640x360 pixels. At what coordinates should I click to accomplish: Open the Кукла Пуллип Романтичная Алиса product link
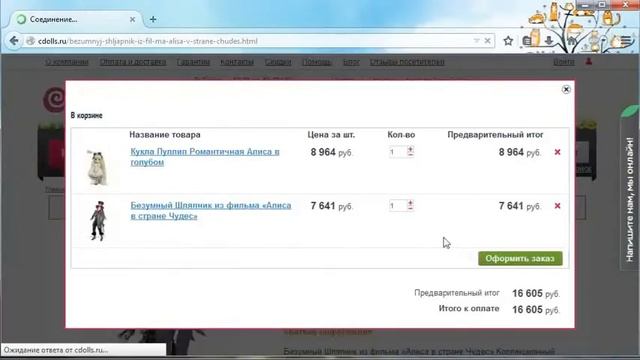click(205, 157)
